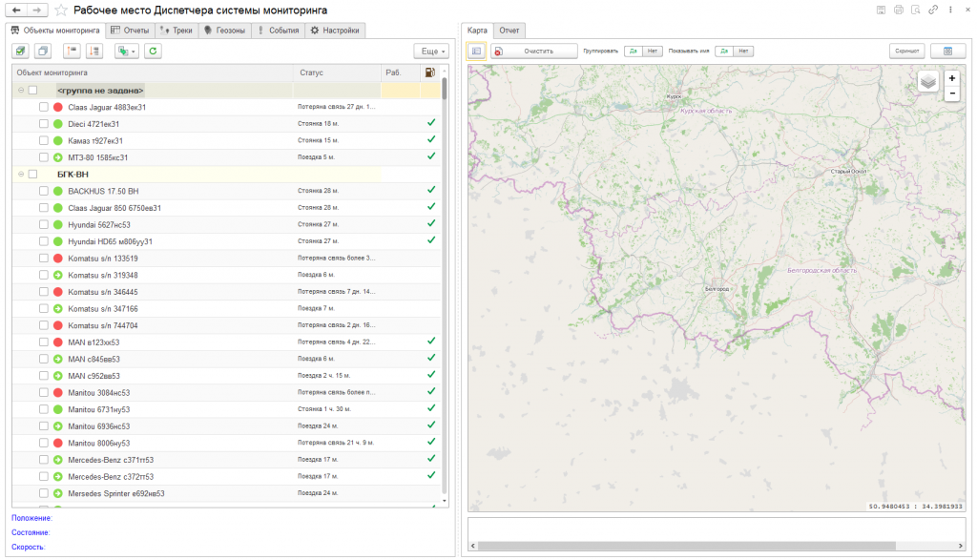Collapse the <группа не задана> group

[x=20, y=91]
